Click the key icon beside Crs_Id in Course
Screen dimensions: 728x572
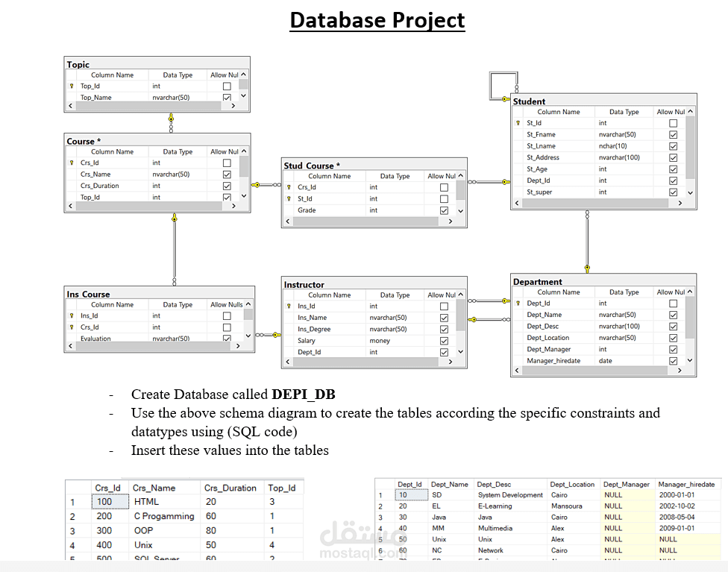[72, 163]
